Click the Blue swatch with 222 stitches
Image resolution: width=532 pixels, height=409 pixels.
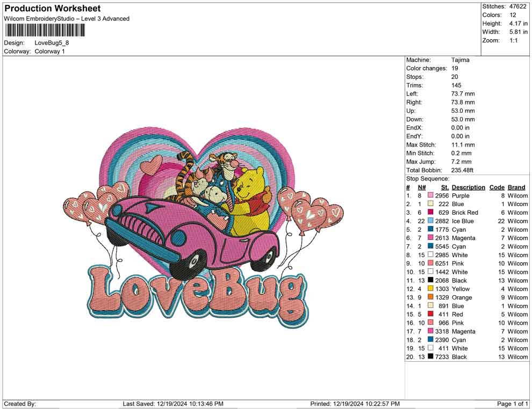(x=430, y=204)
